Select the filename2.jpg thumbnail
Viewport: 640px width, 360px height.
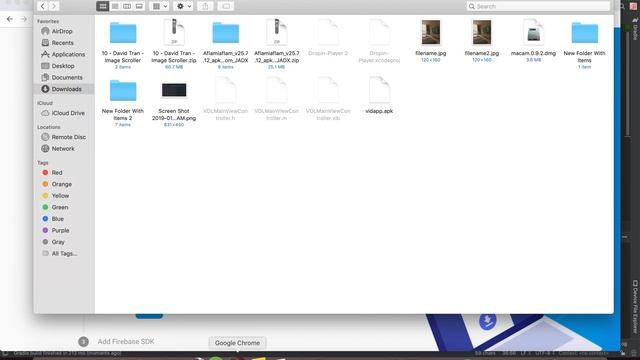pos(482,33)
